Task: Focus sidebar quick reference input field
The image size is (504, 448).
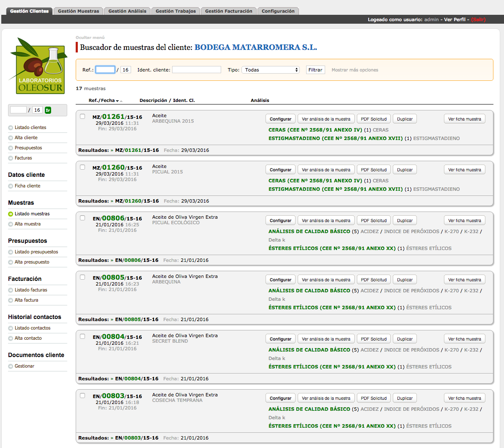Action: [x=18, y=110]
